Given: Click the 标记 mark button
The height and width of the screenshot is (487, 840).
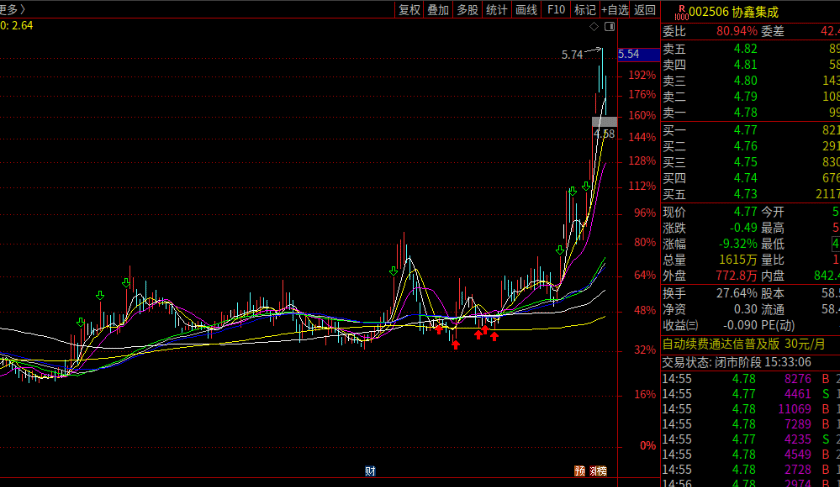Looking at the screenshot, I should [x=585, y=9].
